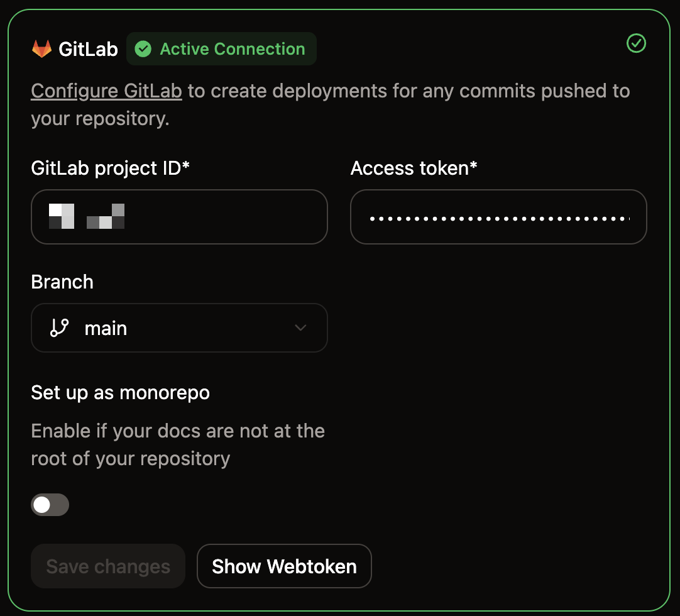Click the GitLab fox logo icon
Screen dimensions: 680x616
coord(41,47)
